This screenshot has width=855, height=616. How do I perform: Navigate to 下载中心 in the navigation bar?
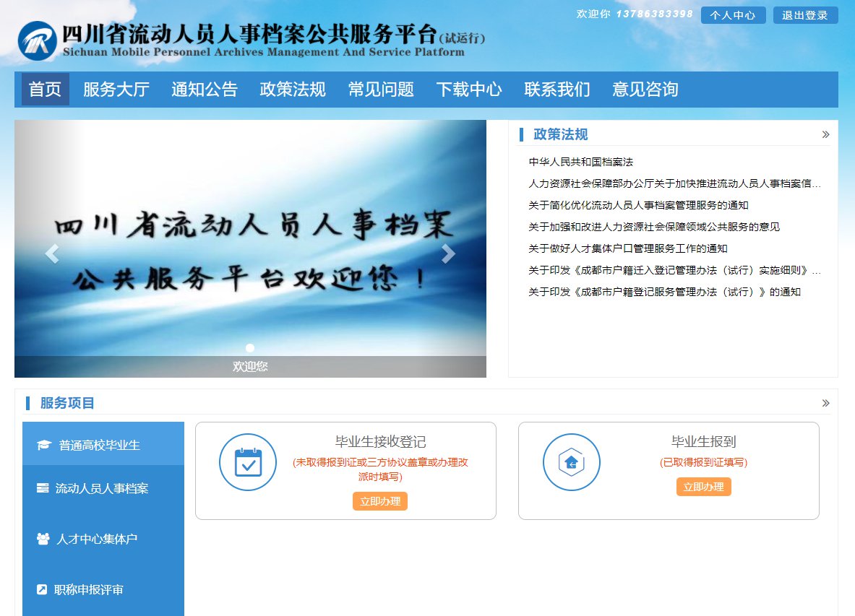click(x=469, y=90)
